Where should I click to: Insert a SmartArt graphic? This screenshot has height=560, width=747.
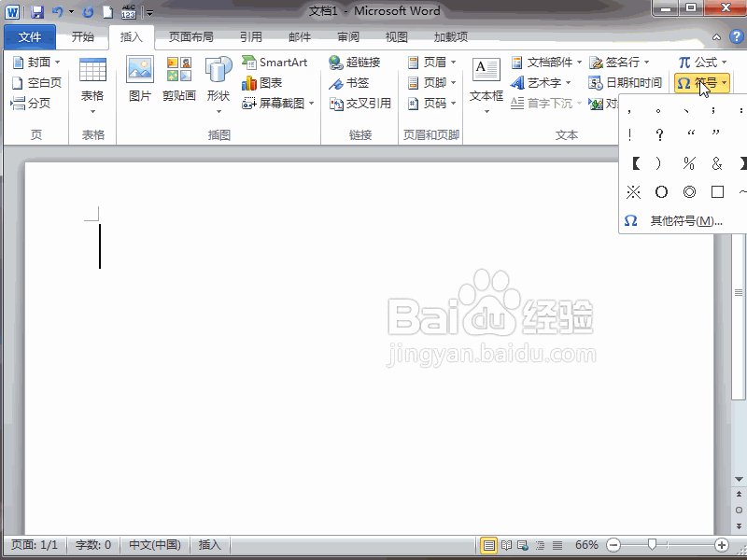pyautogui.click(x=275, y=63)
